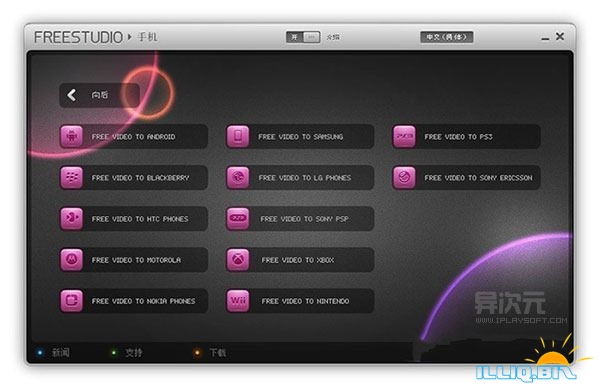Image resolution: width=600 pixels, height=390 pixels.
Task: Click the LG Phones icon
Action: pos(238,177)
